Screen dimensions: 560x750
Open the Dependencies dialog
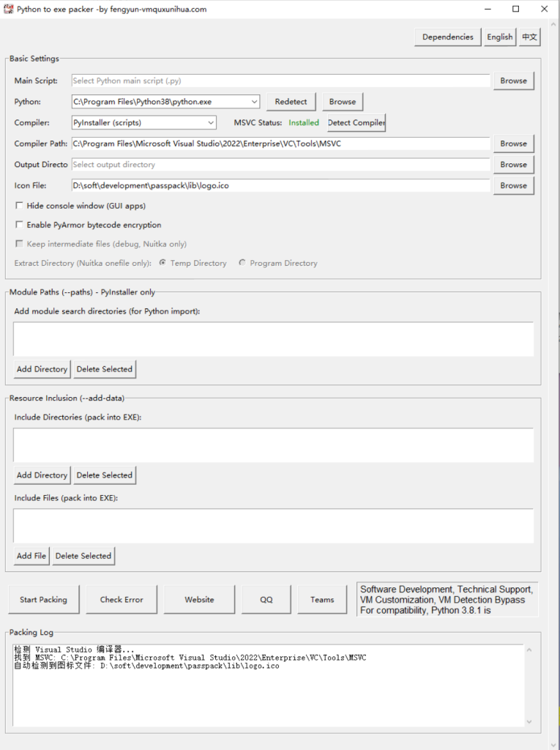[x=447, y=37]
